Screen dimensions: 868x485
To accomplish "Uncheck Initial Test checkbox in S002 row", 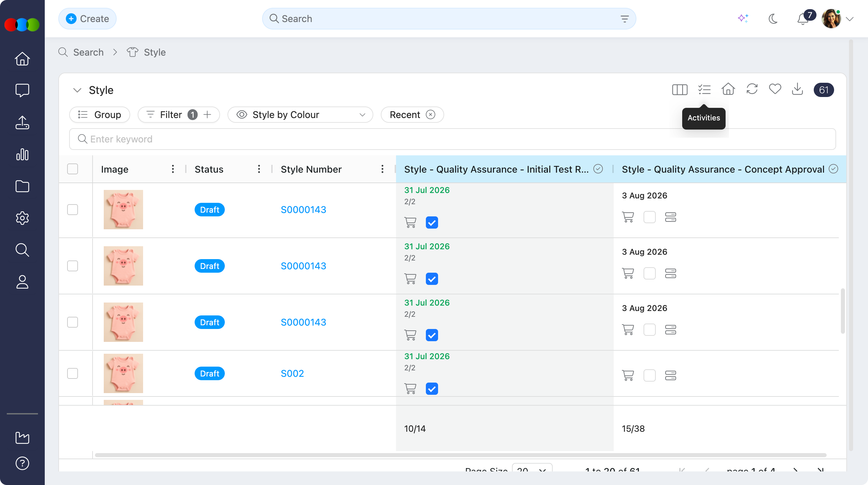I will point(432,389).
